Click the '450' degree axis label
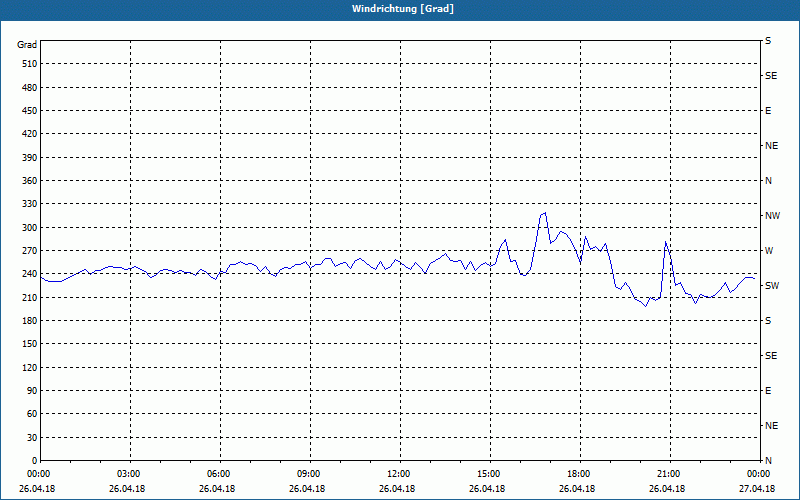This screenshot has width=800, height=500. coord(30,111)
